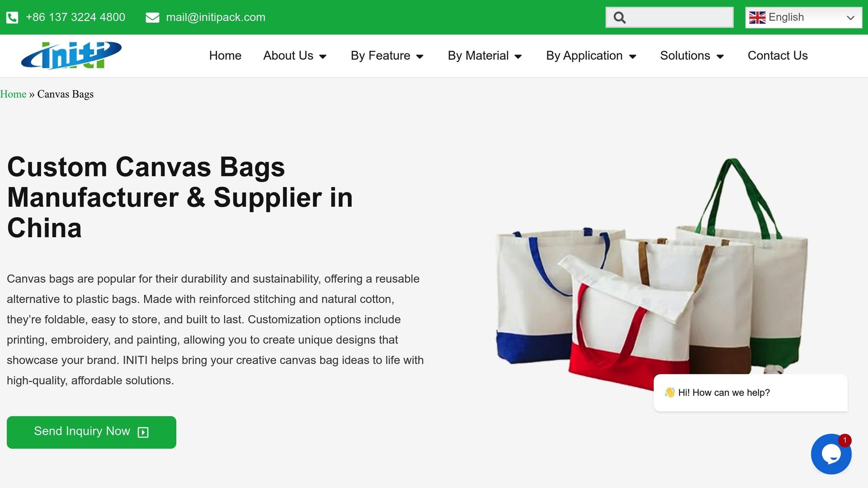Viewport: 868px width, 488px height.
Task: Open the Contact Us page
Action: 778,55
